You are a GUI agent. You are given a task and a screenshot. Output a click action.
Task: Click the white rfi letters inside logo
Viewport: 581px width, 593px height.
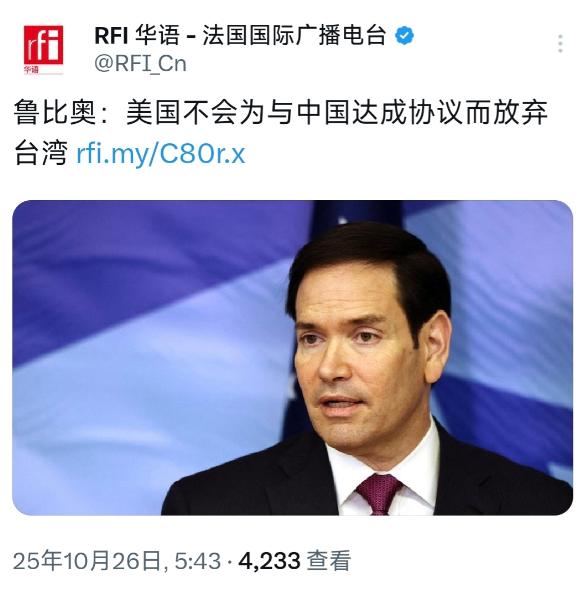click(x=43, y=45)
